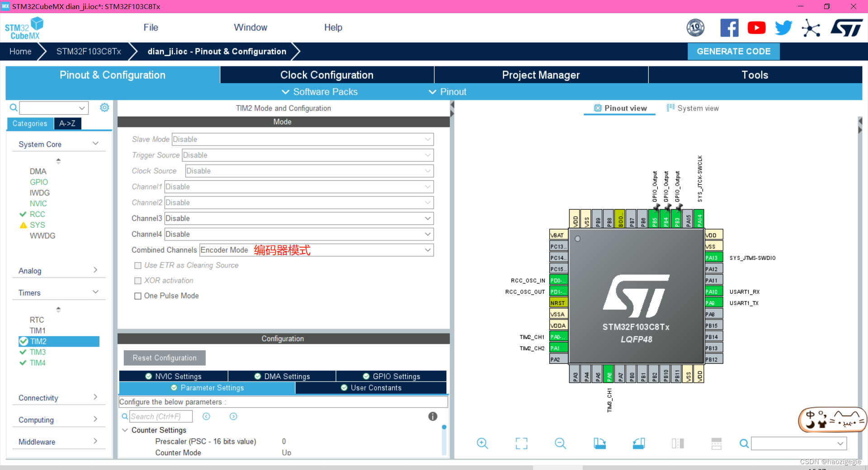The width and height of the screenshot is (868, 470).
Task: Open User Constants tab
Action: click(371, 388)
